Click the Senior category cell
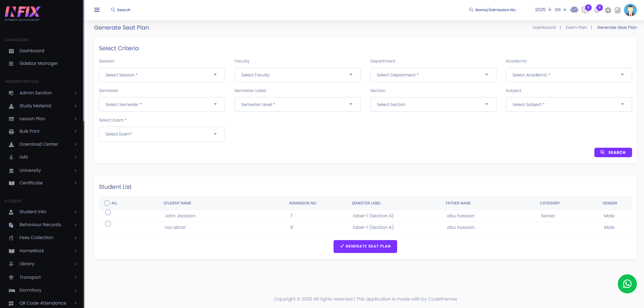644x308 pixels. tap(548, 216)
